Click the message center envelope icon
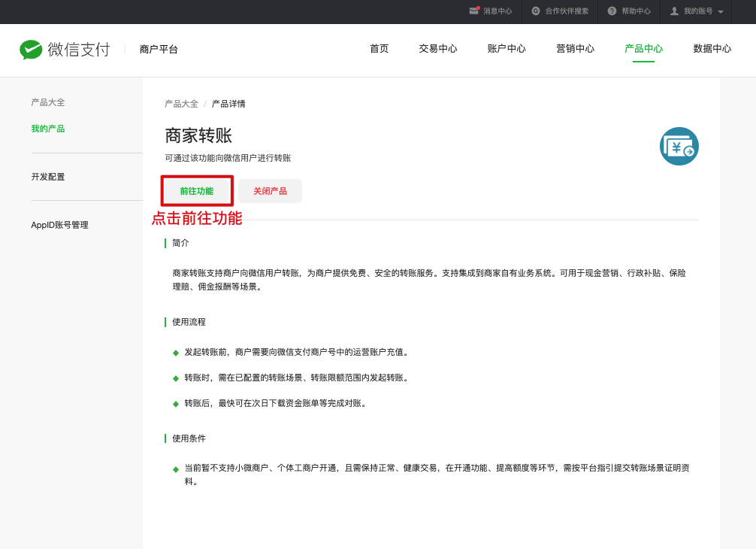 pos(474,11)
